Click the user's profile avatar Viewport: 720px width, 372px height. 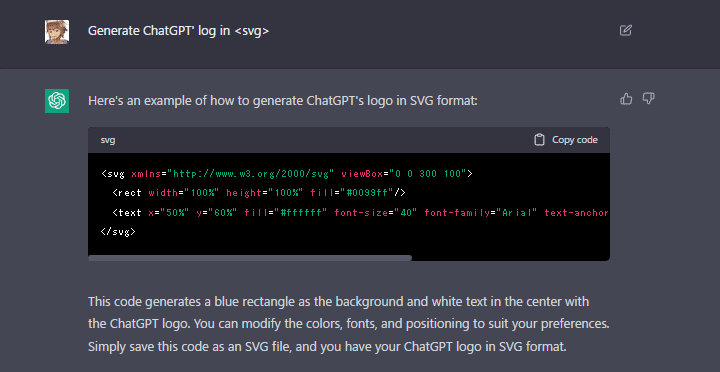tap(57, 32)
